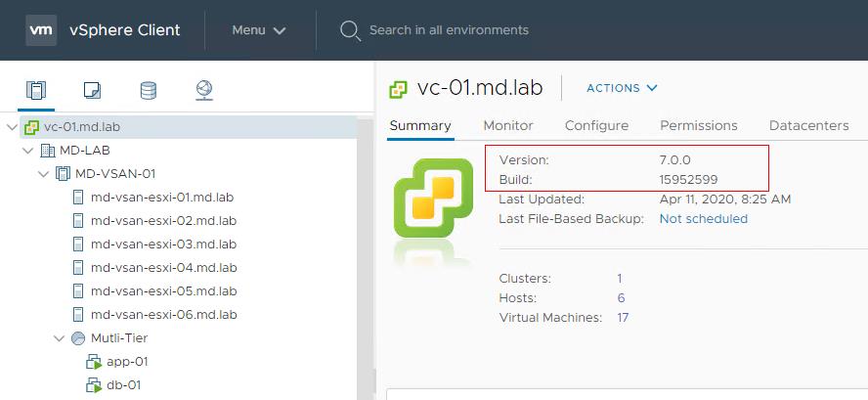The width and height of the screenshot is (868, 400).
Task: Select the db-01 virtual machine
Action: (123, 385)
